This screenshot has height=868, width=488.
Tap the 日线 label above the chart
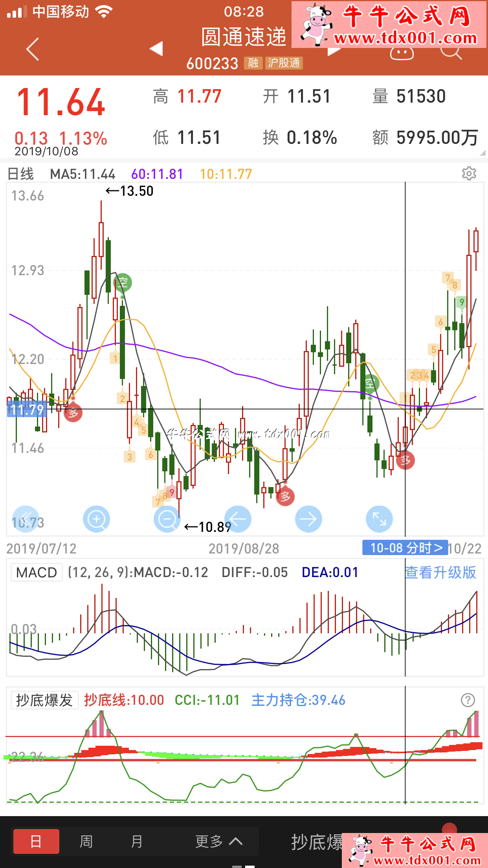pos(21,174)
